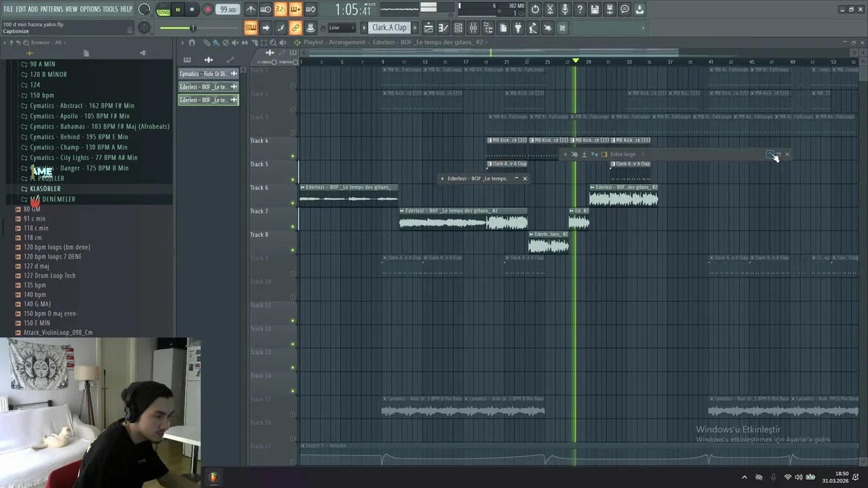Viewport: 868px width, 488px height.
Task: Open the help question mark icon
Action: click(580, 9)
